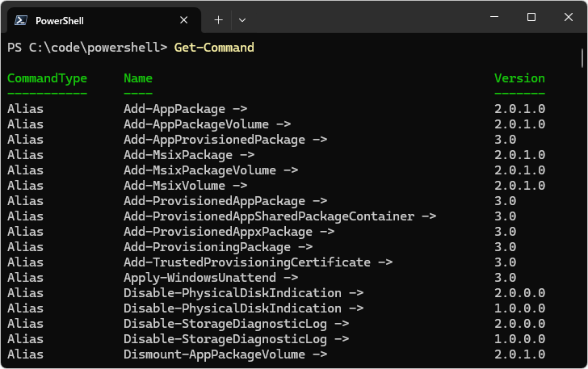Click the PowerShell icon in the tab
Viewport: 588px width, 369px height.
[x=21, y=20]
